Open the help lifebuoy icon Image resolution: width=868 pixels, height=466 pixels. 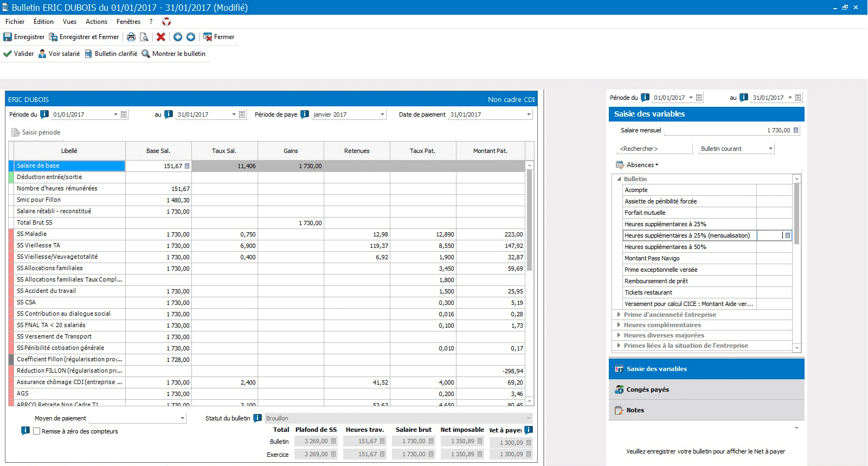coord(166,22)
